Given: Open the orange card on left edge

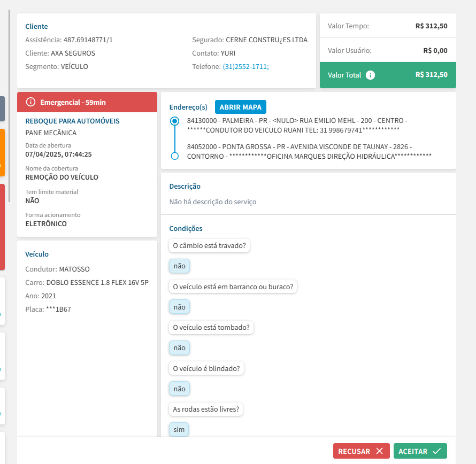Looking at the screenshot, I should tap(2, 152).
